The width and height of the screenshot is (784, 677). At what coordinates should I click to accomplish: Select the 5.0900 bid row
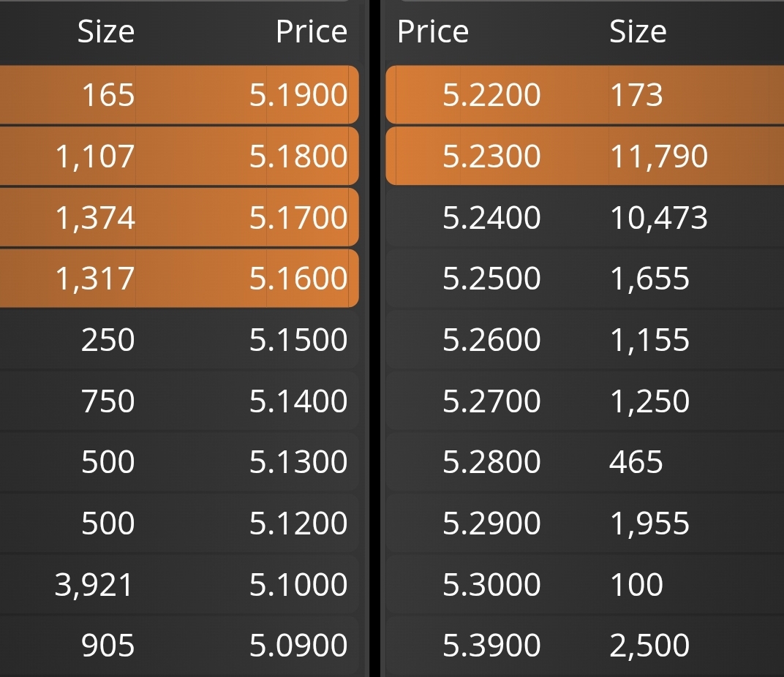coord(179,645)
